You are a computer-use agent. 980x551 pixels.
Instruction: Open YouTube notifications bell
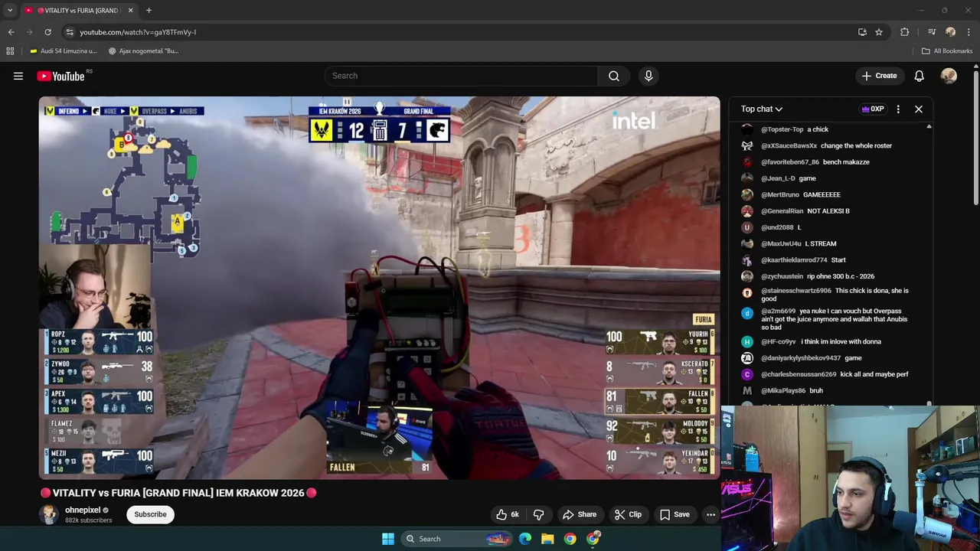click(919, 76)
